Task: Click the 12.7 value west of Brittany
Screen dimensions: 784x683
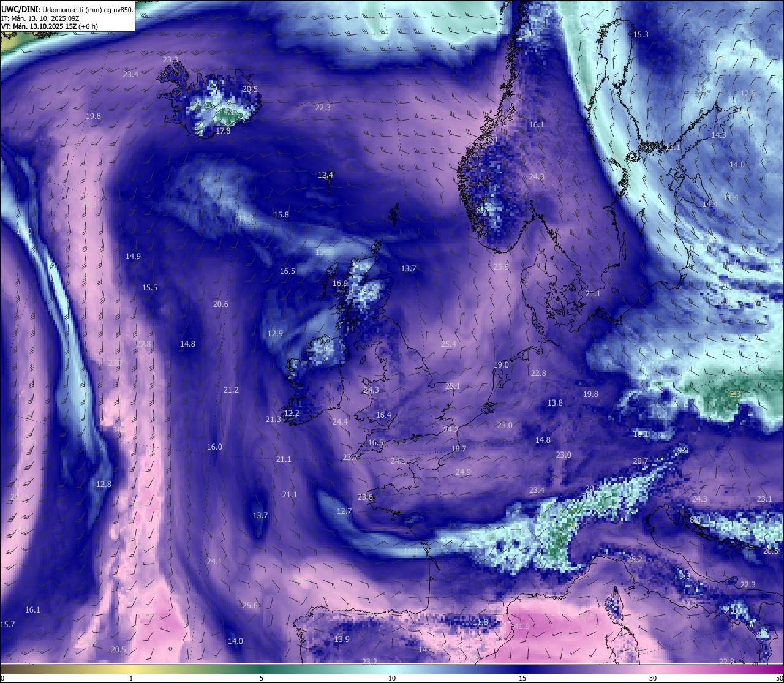Action: point(344,511)
